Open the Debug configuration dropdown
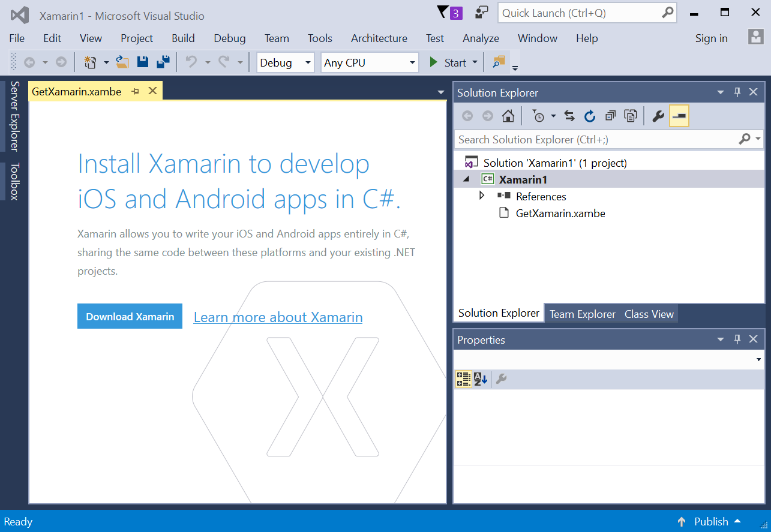This screenshot has width=771, height=532. [x=308, y=62]
